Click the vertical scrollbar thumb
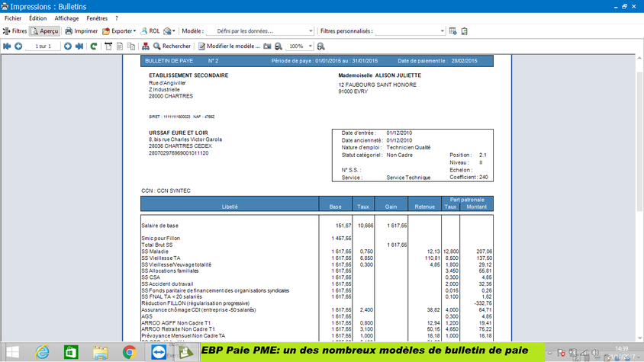 [639, 142]
